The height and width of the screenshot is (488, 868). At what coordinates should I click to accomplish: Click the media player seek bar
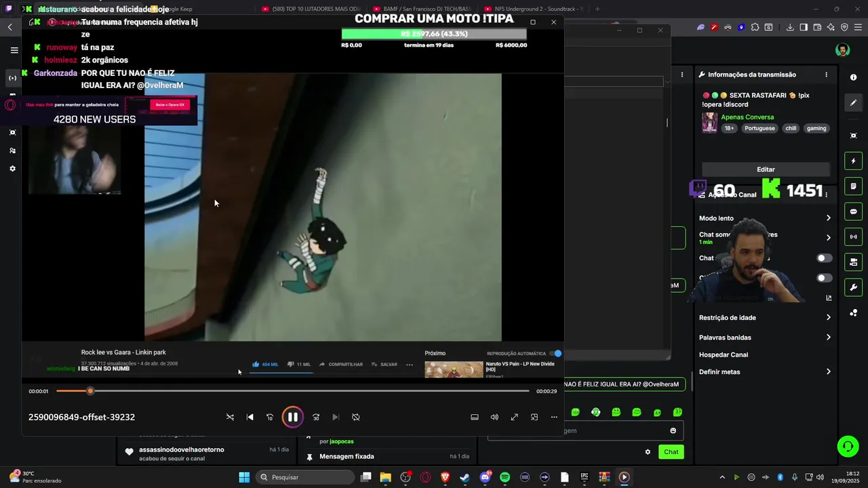[292, 391]
